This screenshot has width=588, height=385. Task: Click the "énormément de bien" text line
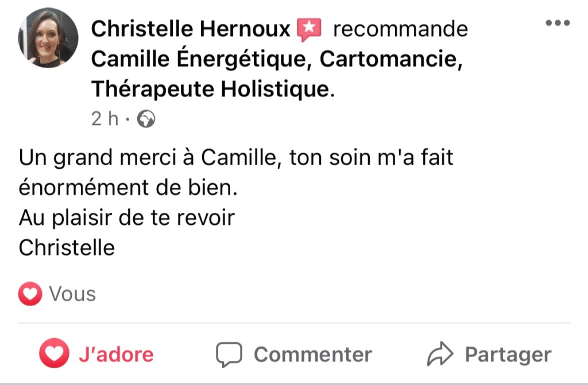(128, 188)
